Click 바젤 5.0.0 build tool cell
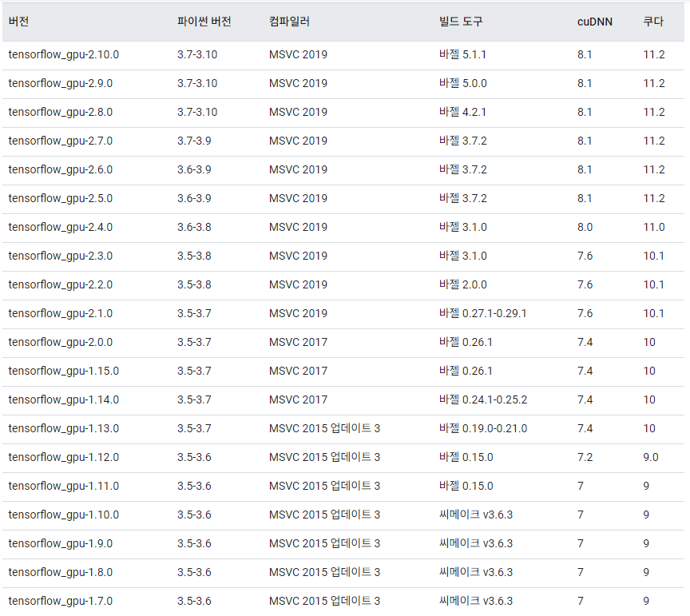Viewport: 690px width, 616px height. pos(463,83)
